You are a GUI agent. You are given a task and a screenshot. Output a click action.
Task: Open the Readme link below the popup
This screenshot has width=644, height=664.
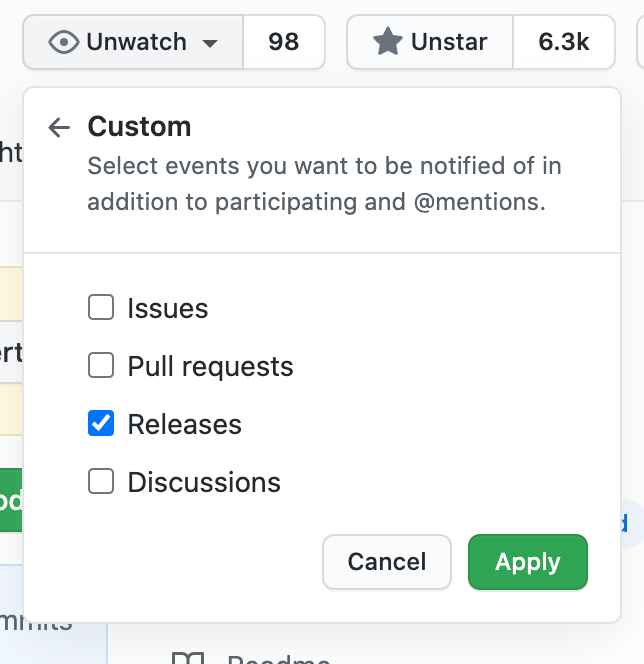(x=278, y=659)
